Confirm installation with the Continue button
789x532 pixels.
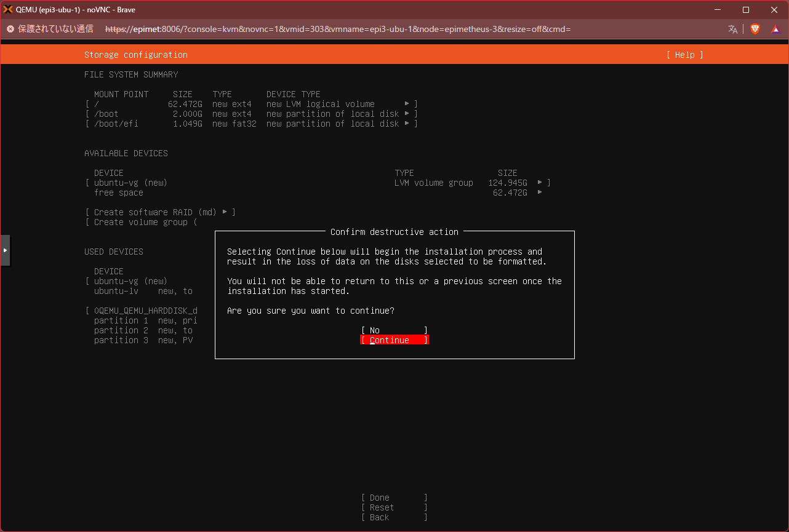[394, 340]
